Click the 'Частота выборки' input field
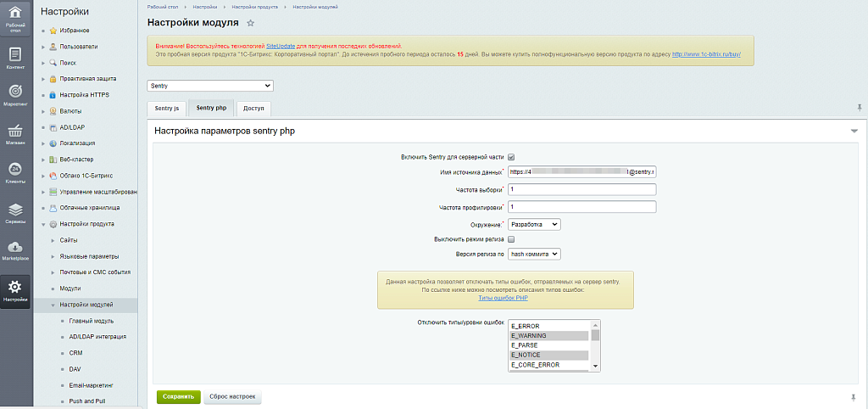Screen dimensions: 868x409 pos(582,189)
